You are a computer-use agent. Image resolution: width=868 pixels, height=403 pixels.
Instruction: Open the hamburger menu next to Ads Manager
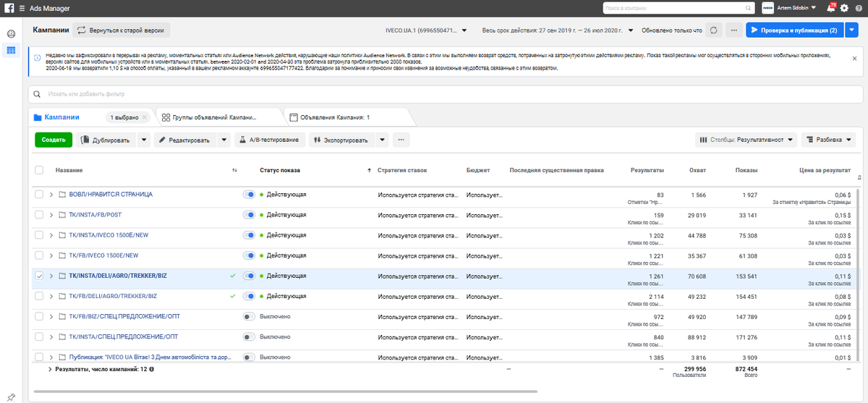click(22, 8)
